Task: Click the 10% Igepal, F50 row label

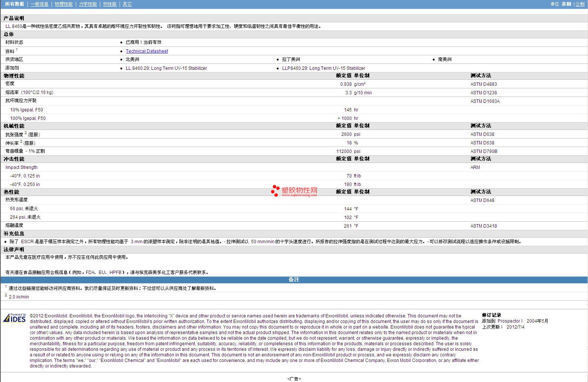Action: [26, 110]
